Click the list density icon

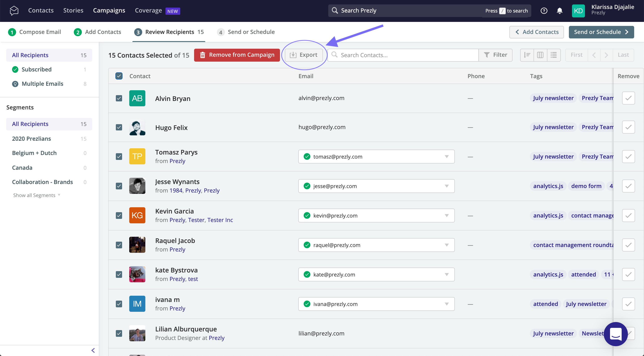click(x=553, y=55)
